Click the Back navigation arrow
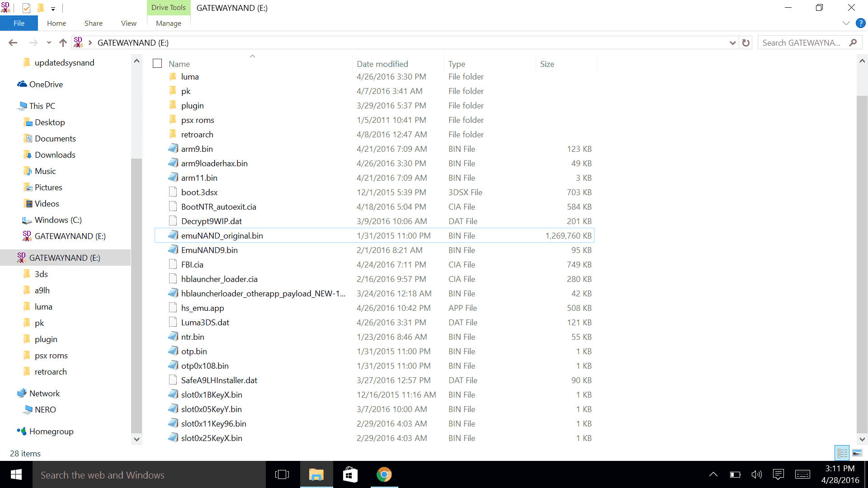Image resolution: width=868 pixels, height=488 pixels. 13,42
